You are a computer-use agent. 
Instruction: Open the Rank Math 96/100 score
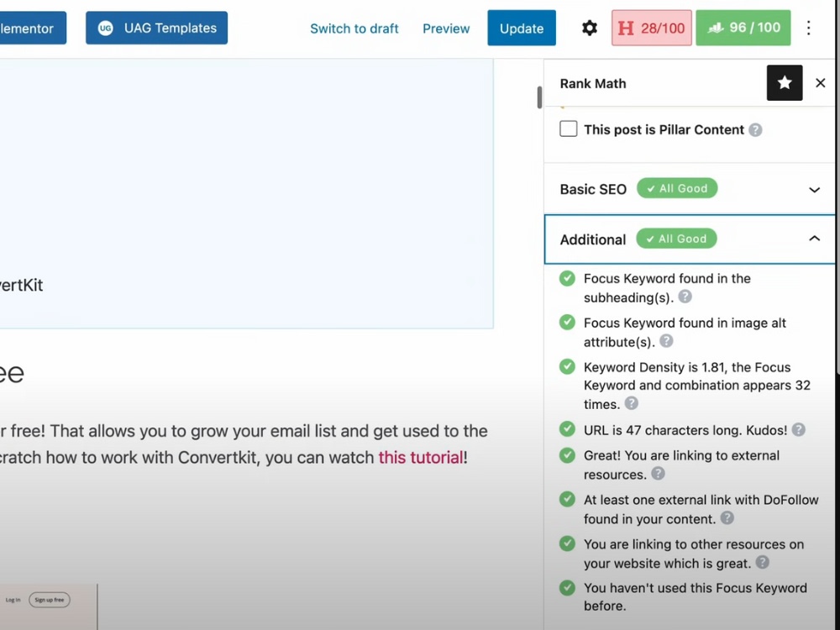tap(743, 28)
